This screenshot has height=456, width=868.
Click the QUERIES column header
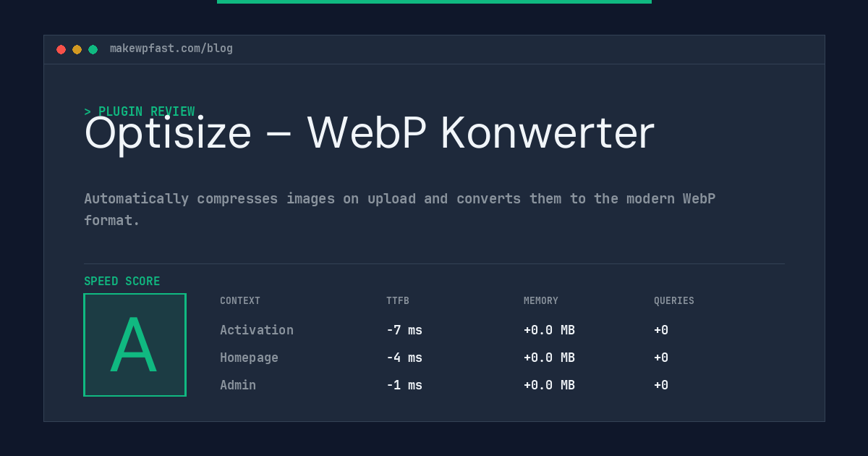(674, 301)
